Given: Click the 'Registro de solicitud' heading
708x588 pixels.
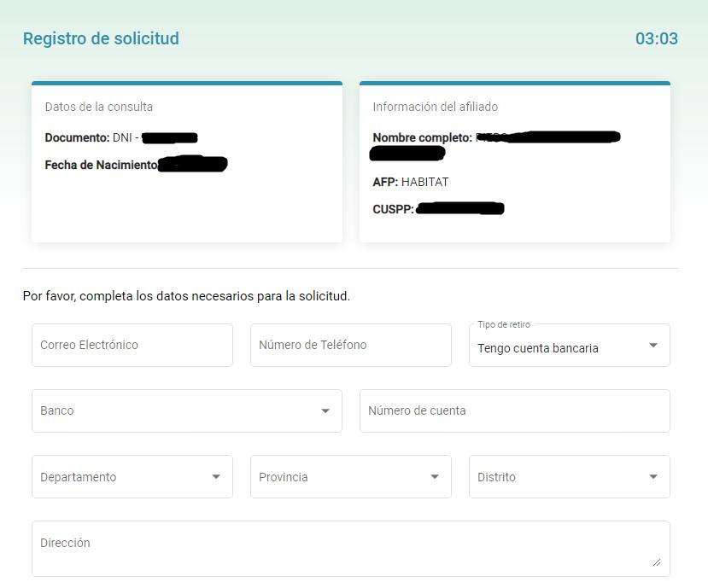Looking at the screenshot, I should pyautogui.click(x=101, y=38).
